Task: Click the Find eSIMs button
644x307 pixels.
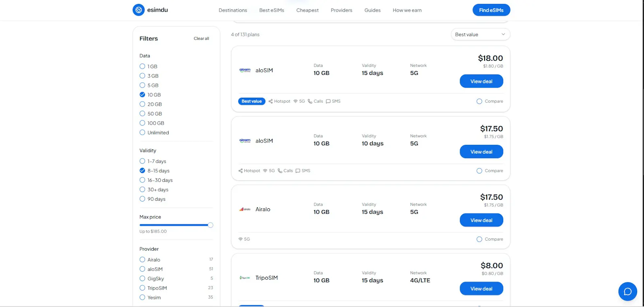Action: click(491, 10)
